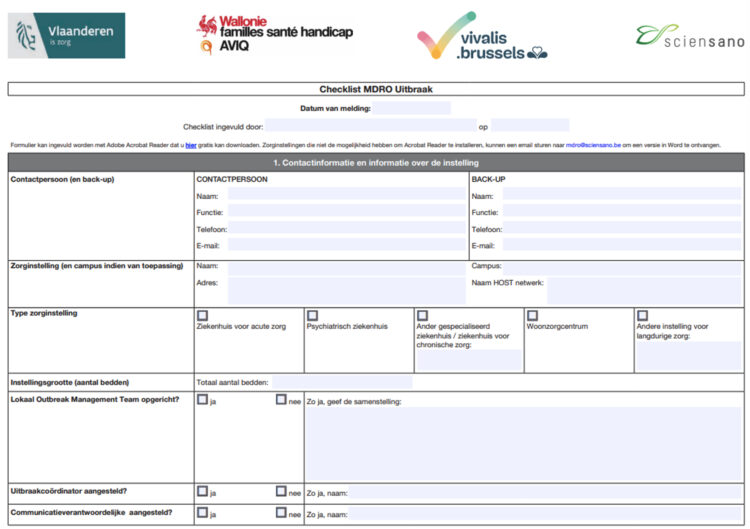Click the vivalis.brussels logo
This screenshot has height=529, width=750.
tap(482, 36)
